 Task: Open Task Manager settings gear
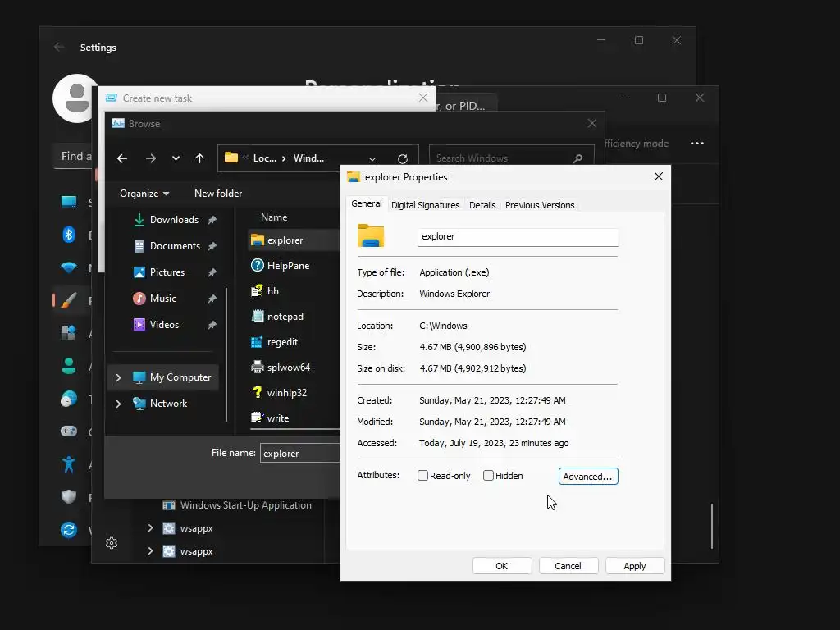coord(112,543)
